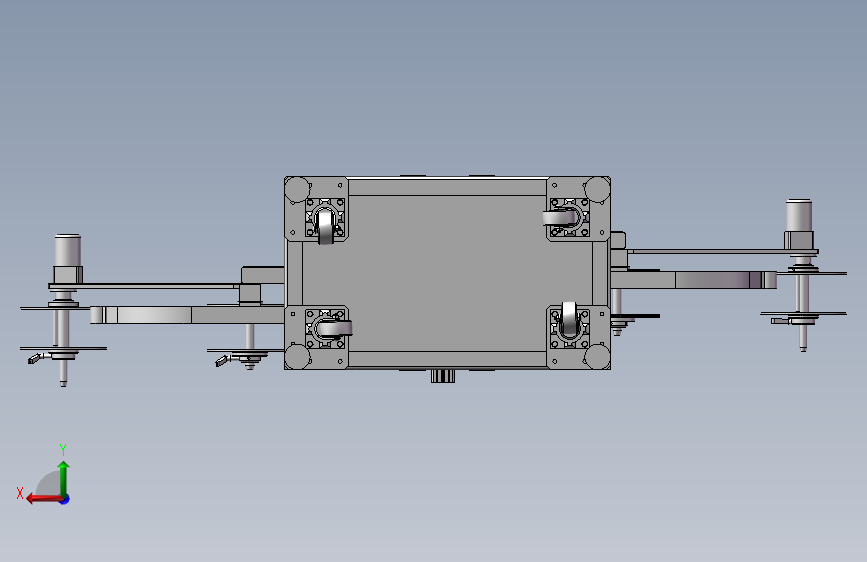Image resolution: width=867 pixels, height=562 pixels.
Task: Click the blue Z axis dot on triad
Action: coord(65,499)
